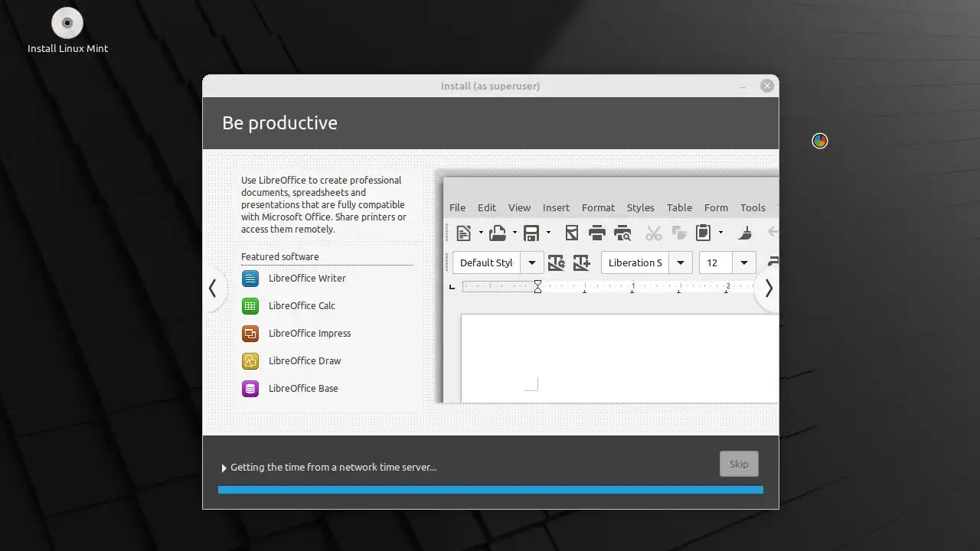The width and height of the screenshot is (980, 551).
Task: Click the blue installation progress bar
Action: point(491,490)
